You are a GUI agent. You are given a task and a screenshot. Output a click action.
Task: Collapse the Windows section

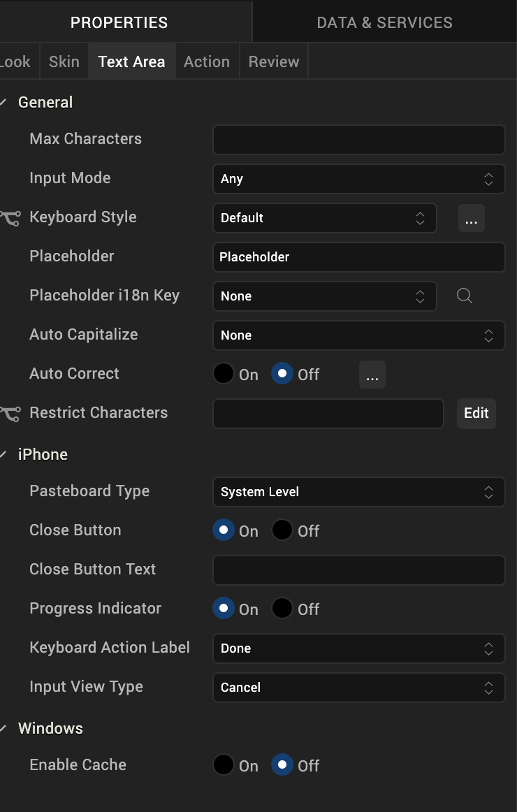click(4, 729)
